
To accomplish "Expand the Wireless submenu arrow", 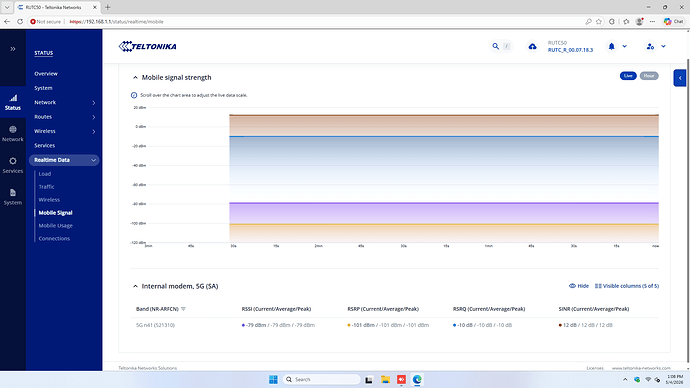I will point(94,131).
